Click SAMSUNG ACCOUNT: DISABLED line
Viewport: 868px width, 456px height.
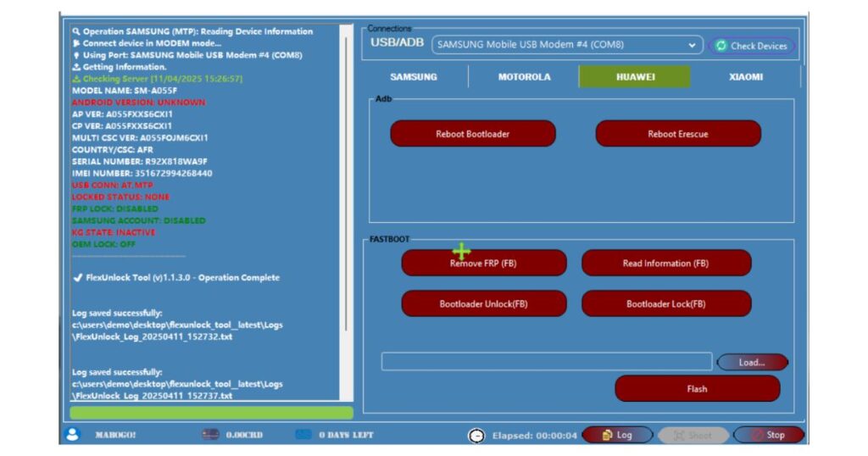tap(139, 220)
